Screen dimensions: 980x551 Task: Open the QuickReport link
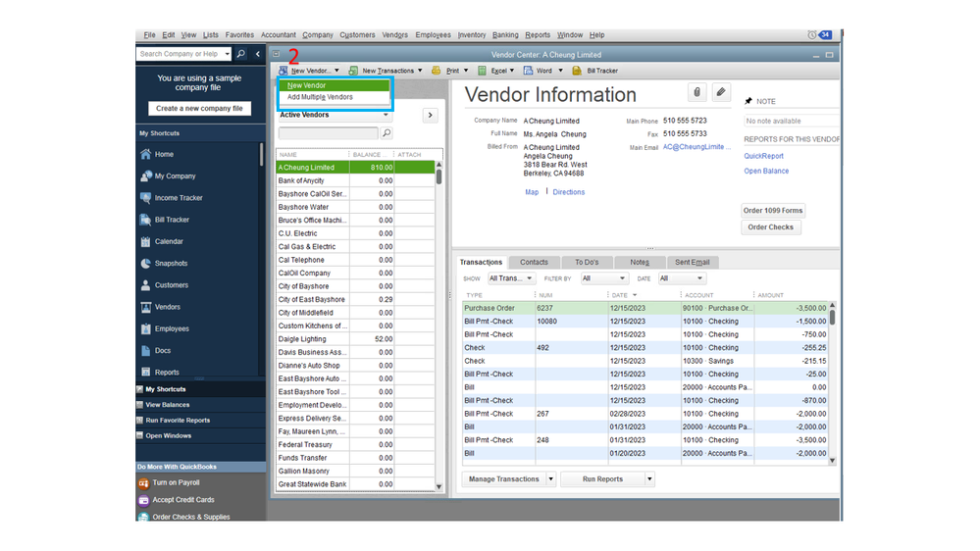coord(763,156)
